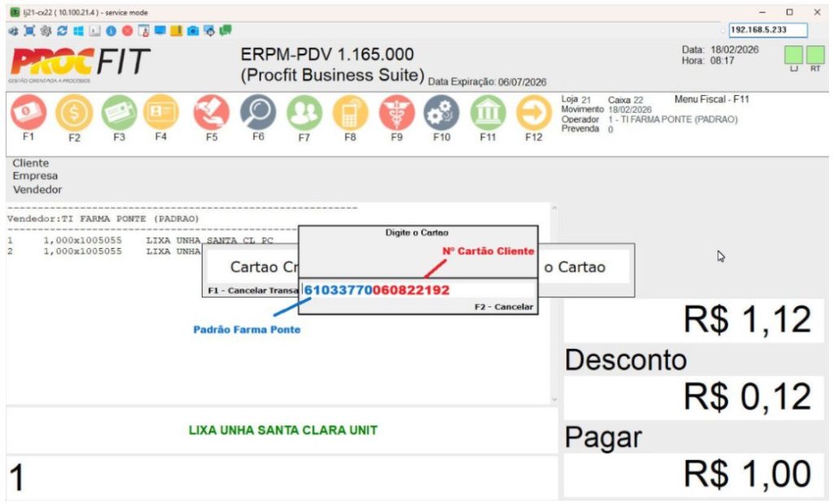Open the F3 green card payment icon
Screen dimensions: 833x504
tap(120, 113)
